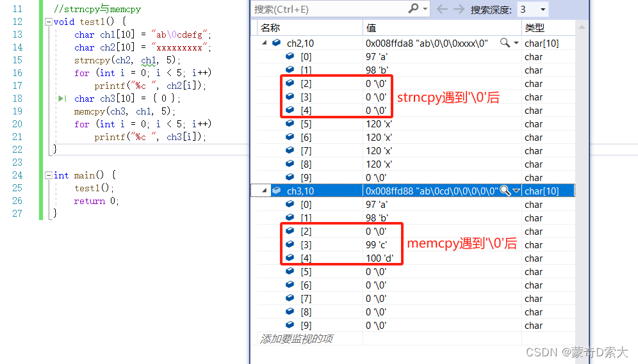This screenshot has height=364, width=638.
Task: Click cube icon of ch2 element [6]
Action: click(x=290, y=136)
